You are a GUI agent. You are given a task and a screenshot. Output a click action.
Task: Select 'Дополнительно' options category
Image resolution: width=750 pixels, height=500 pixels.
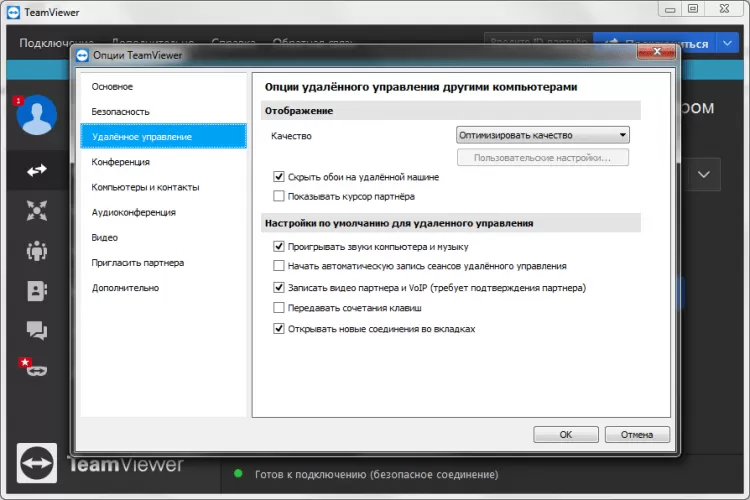[163, 288]
